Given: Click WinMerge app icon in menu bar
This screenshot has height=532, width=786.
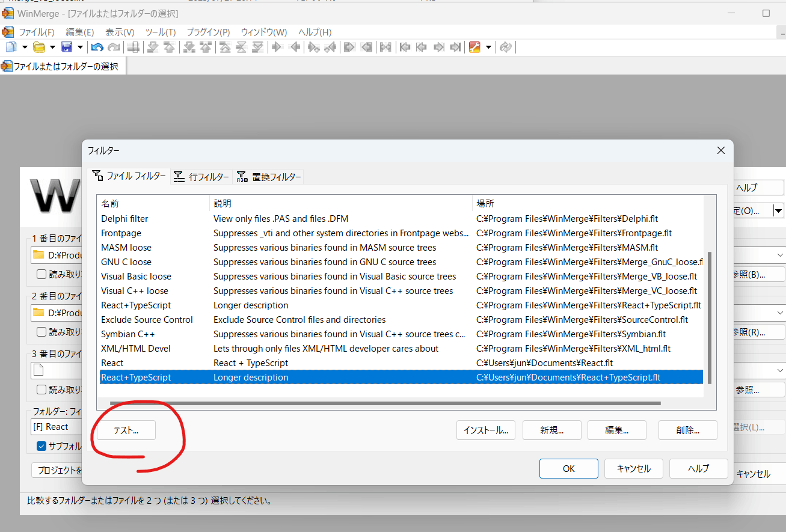Looking at the screenshot, I should [x=8, y=32].
